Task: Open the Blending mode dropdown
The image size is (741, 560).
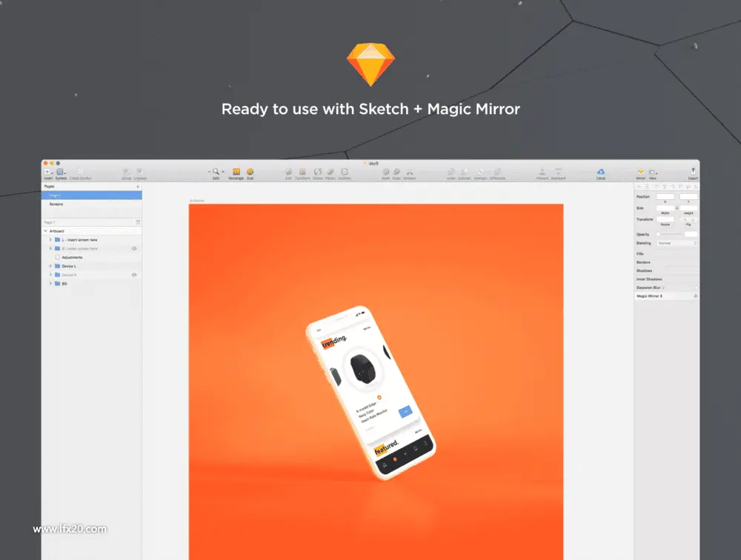Action: (x=677, y=243)
